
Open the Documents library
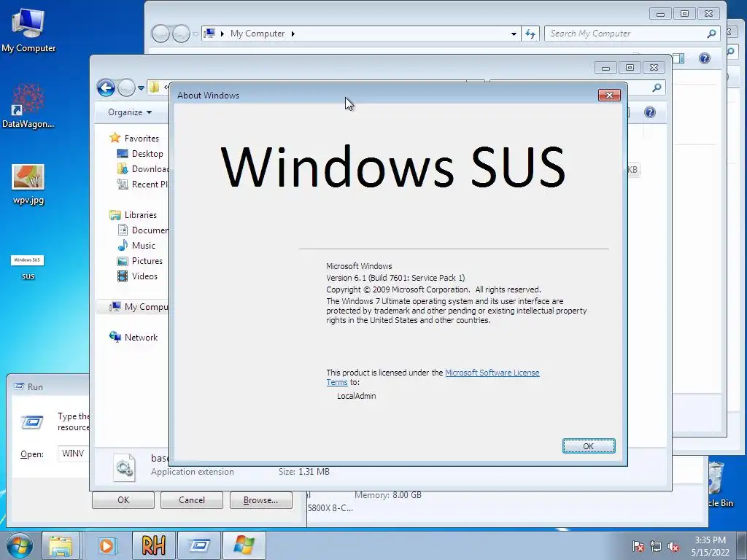[x=143, y=230]
